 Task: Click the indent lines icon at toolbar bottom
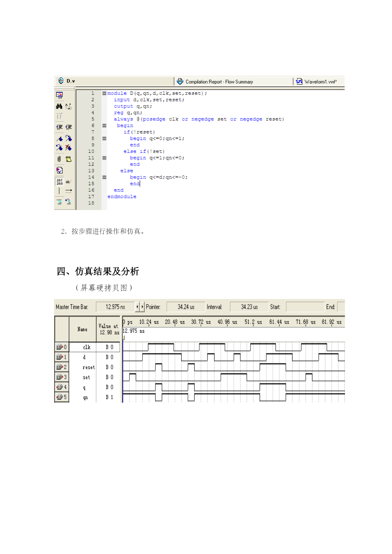[59, 201]
